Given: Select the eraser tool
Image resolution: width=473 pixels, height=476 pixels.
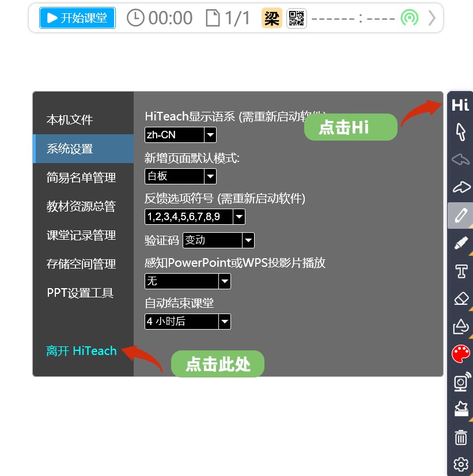Looking at the screenshot, I should pyautogui.click(x=460, y=299).
